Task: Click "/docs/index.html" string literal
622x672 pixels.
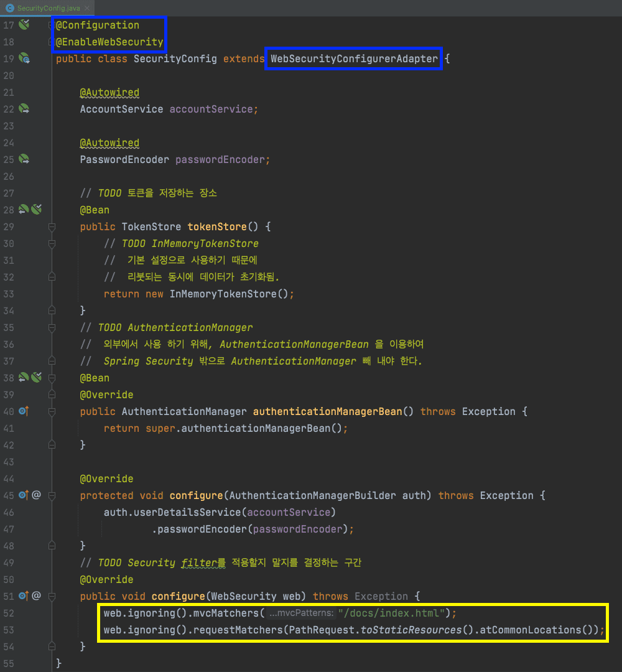Action: click(391, 613)
